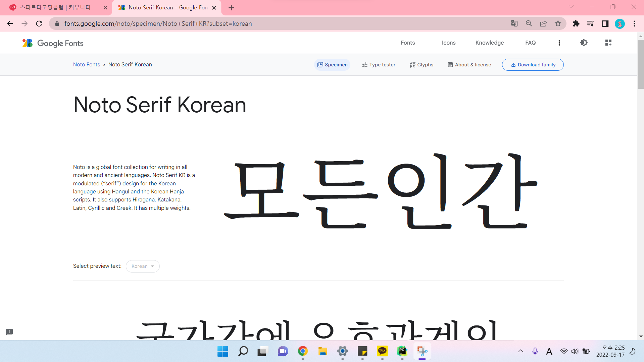Toggle the browser side panel
This screenshot has width=644, height=362.
605,23
